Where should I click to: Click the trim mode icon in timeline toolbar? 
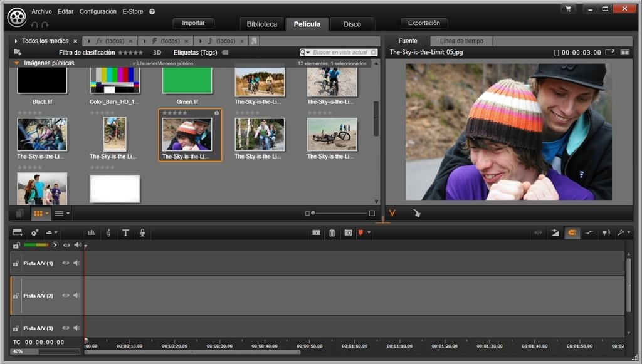click(537, 232)
